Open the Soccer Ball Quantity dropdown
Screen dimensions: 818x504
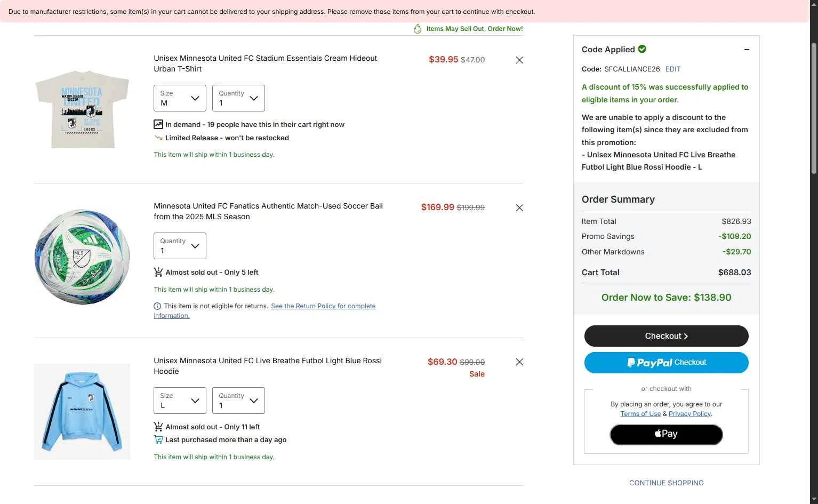(180, 246)
